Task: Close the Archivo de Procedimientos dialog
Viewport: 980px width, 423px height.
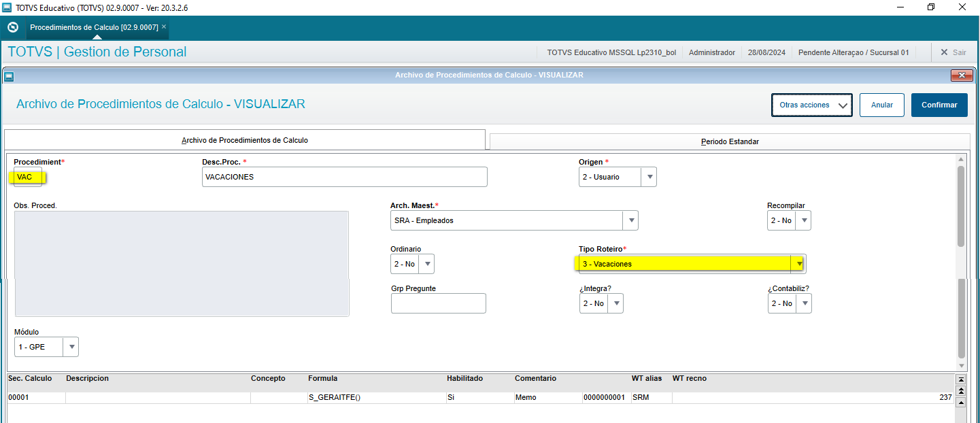Action: pyautogui.click(x=961, y=75)
